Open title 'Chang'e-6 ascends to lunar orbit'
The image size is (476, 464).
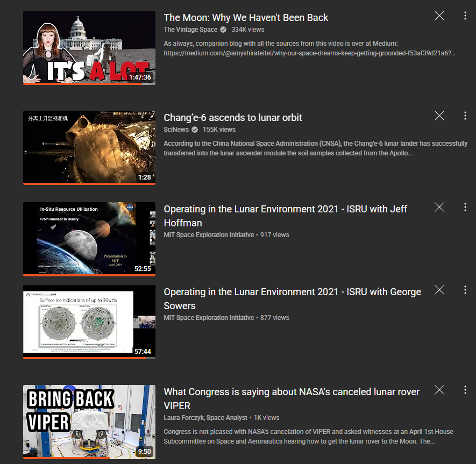(x=233, y=117)
